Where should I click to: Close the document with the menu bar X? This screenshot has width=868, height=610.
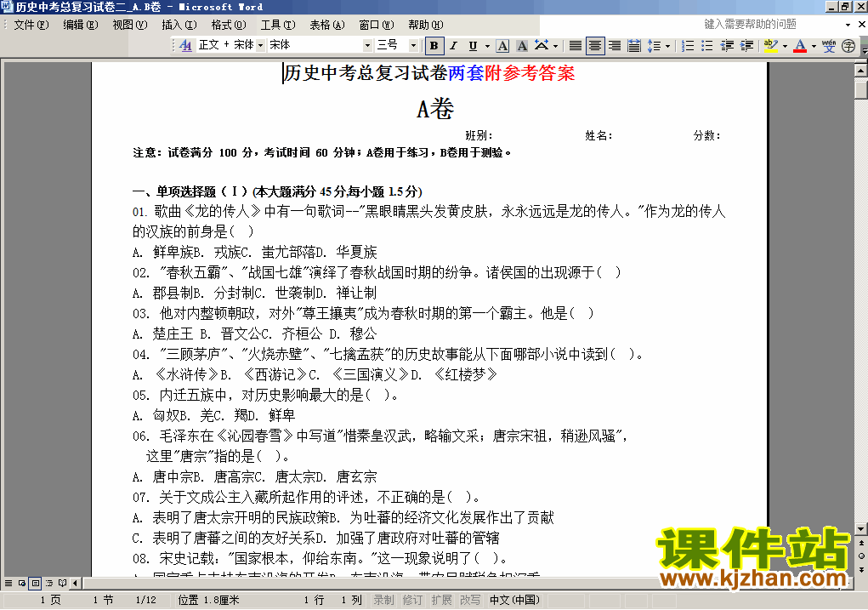[x=861, y=25]
